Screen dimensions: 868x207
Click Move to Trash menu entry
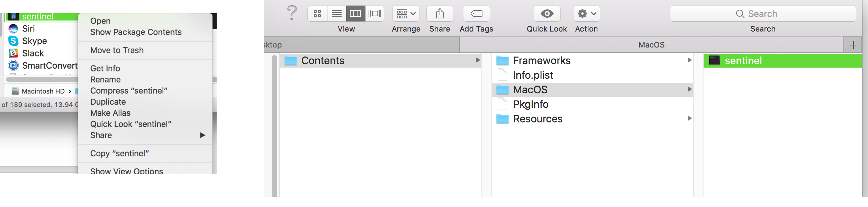[117, 50]
